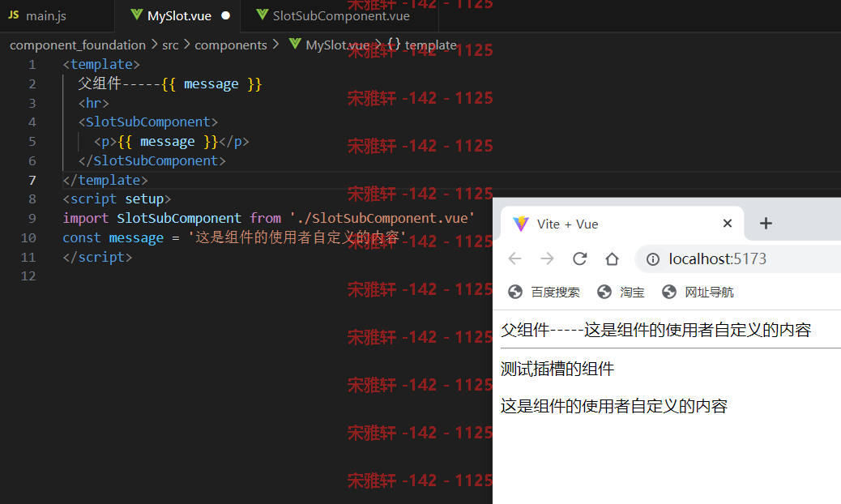Click the unsaved dot on MySlot.vue tab
The width and height of the screenshot is (841, 504).
coord(226,15)
